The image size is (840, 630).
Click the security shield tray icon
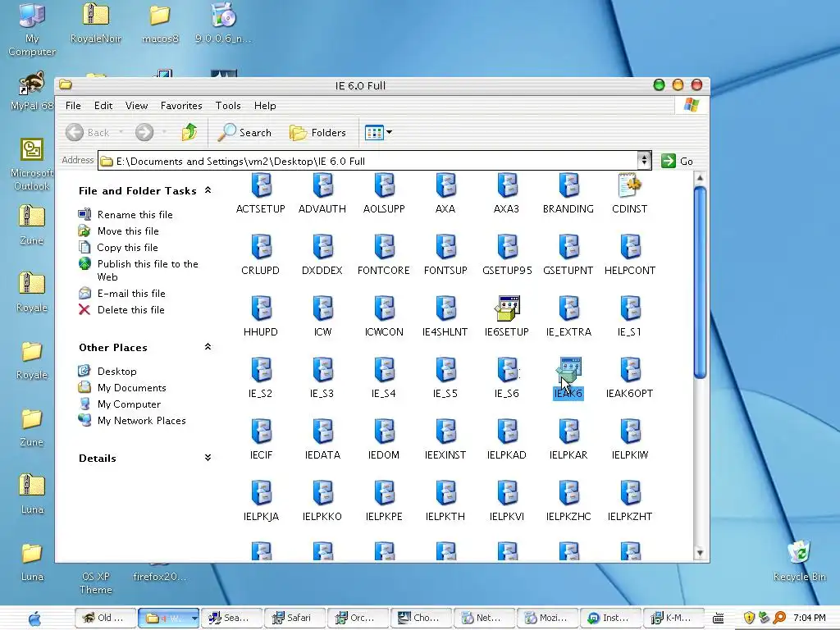pos(749,618)
